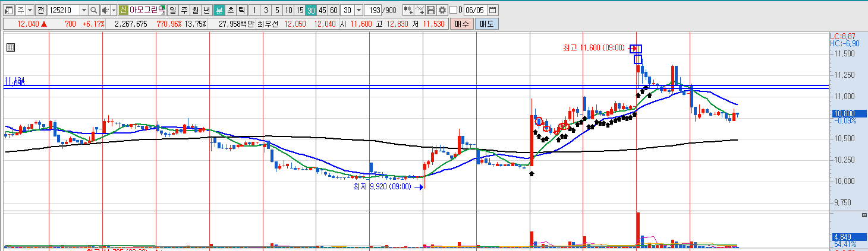The height and width of the screenshot is (251, 868).
Task: Set interval to 45 minutes
Action: pos(322,10)
